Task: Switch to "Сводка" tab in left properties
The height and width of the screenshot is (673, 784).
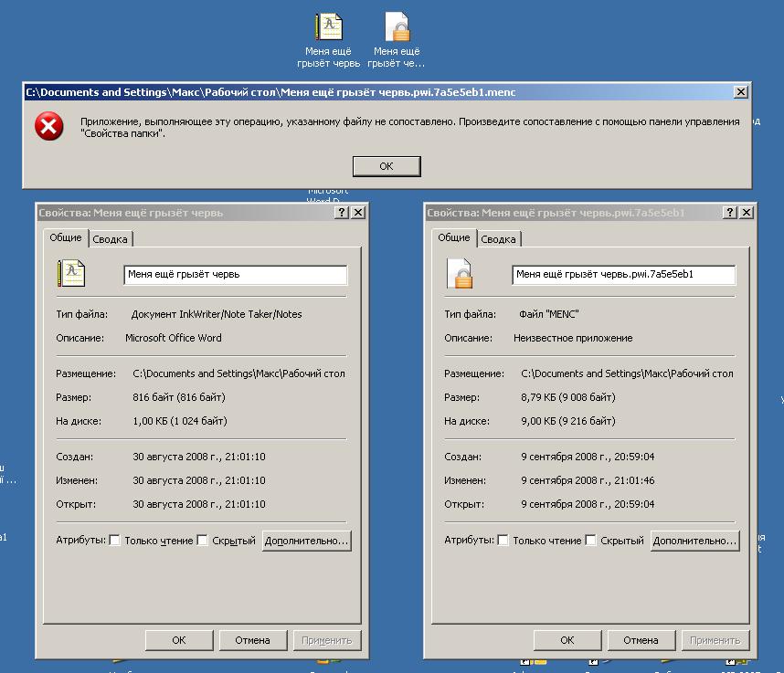Action: [111, 239]
